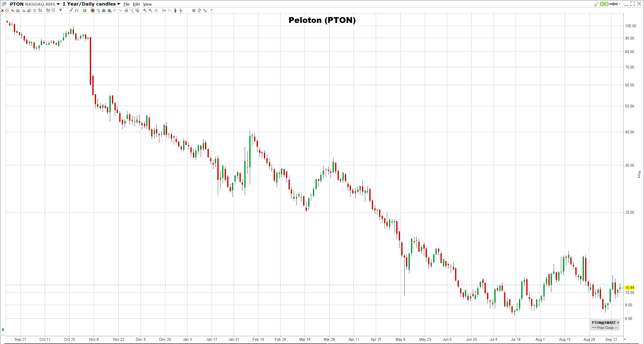Click the remove text annotation icon
This screenshot has width=644, height=344.
pyautogui.click(x=109, y=10)
